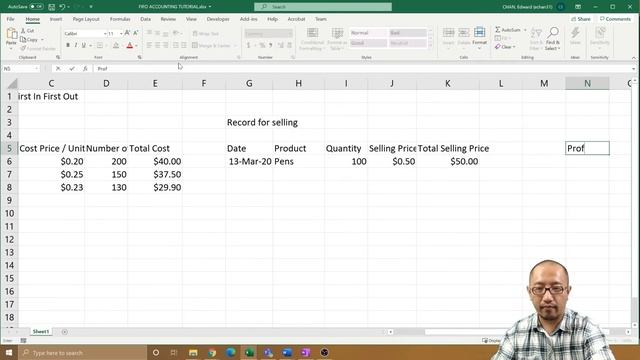Open the font size 11 dropdown
This screenshot has width=640, height=360.
pyautogui.click(x=121, y=33)
